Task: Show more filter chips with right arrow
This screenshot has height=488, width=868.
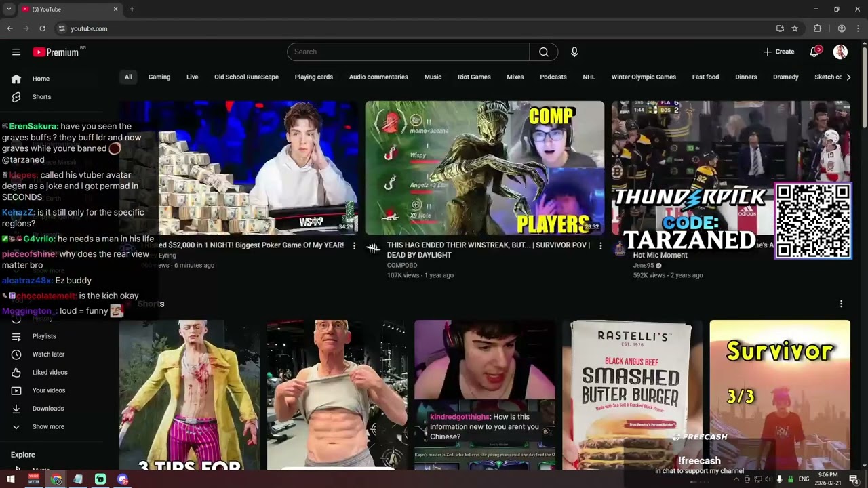Action: point(848,77)
